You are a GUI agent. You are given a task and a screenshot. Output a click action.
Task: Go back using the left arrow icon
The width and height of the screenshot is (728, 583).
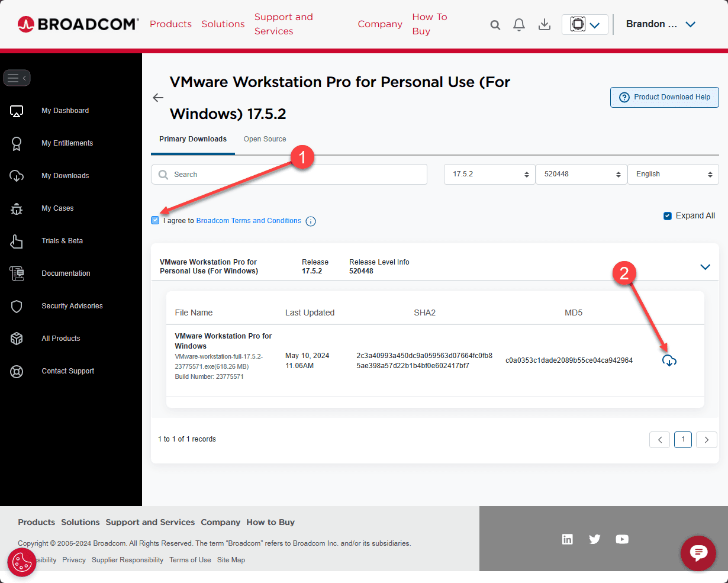pos(158,98)
